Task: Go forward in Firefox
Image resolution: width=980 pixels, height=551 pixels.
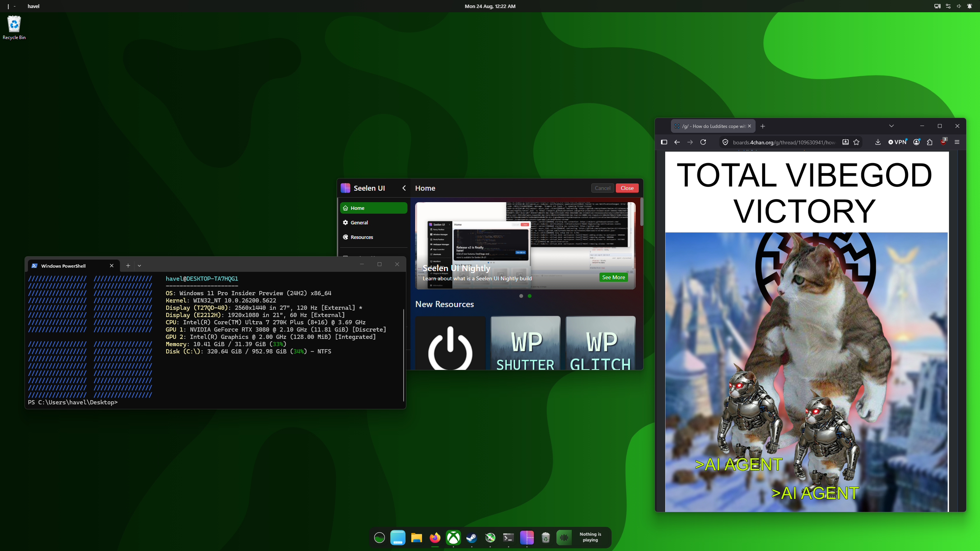Action: (x=690, y=142)
